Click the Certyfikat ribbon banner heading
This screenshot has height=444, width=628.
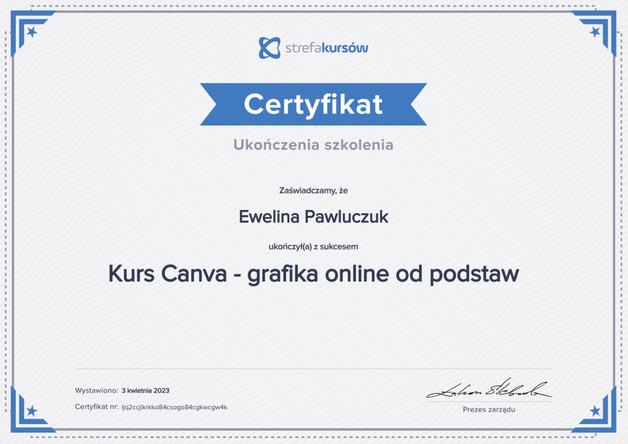click(x=313, y=104)
